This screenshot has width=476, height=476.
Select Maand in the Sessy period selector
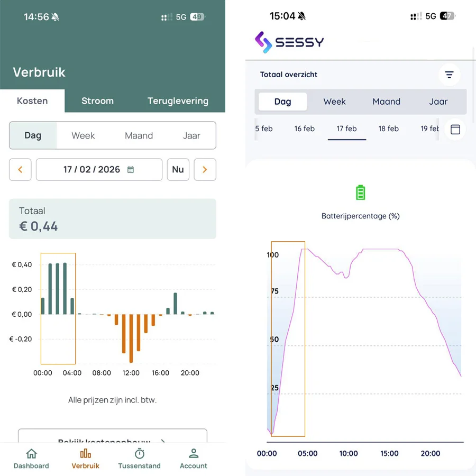386,102
